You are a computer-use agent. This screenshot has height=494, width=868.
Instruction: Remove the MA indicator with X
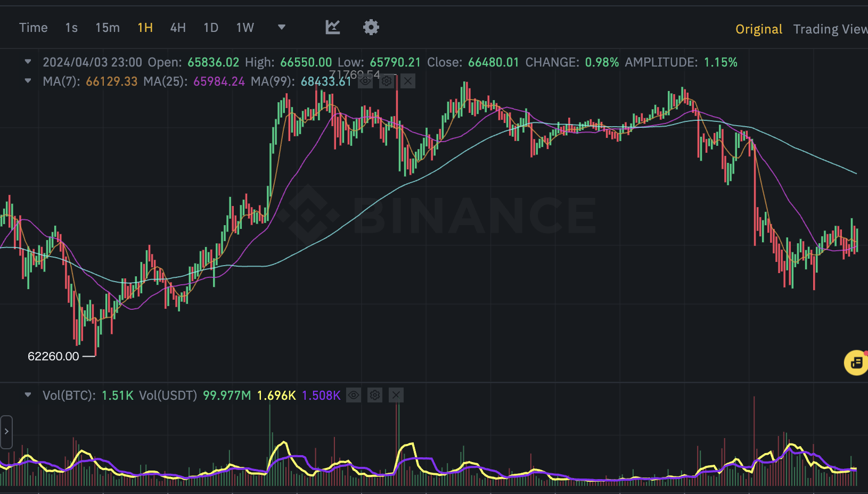[x=408, y=81]
